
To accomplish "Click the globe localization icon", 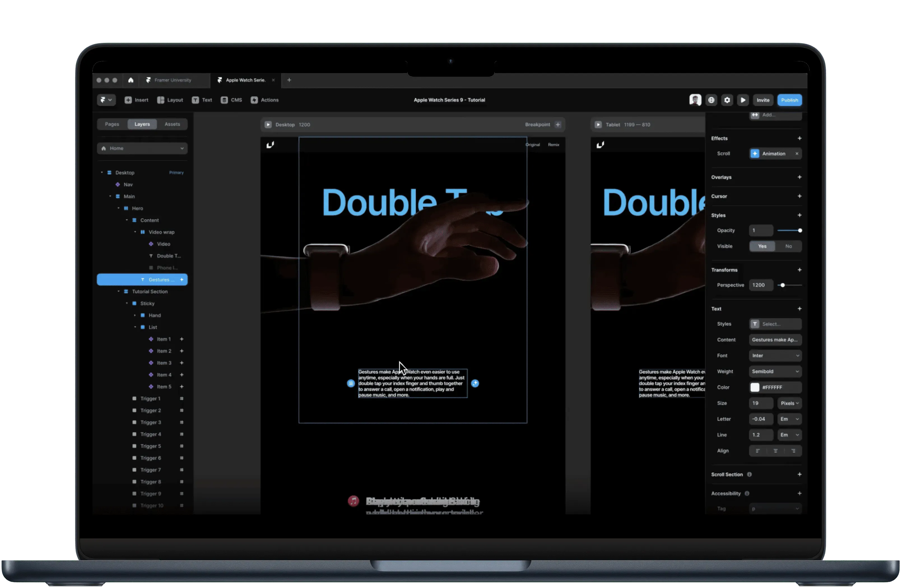I will pos(711,100).
